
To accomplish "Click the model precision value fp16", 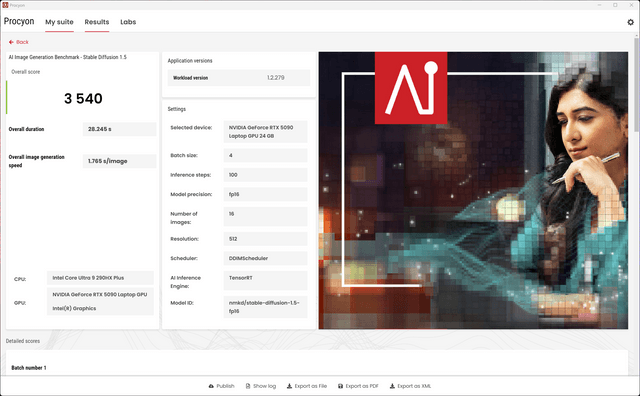I will [x=265, y=194].
